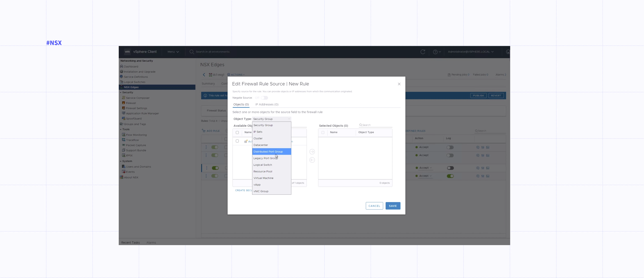
Task: Choose Logical Switch from the dropdown list
Action: click(263, 165)
